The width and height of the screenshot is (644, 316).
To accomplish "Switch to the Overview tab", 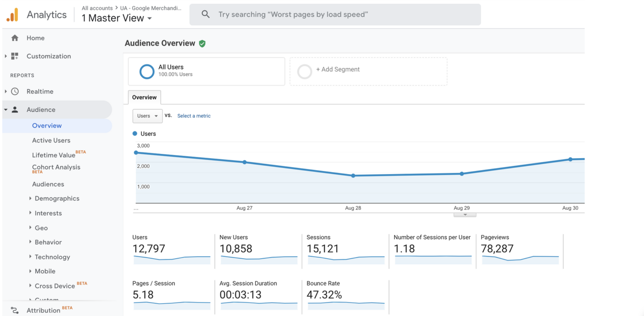I will click(x=144, y=97).
